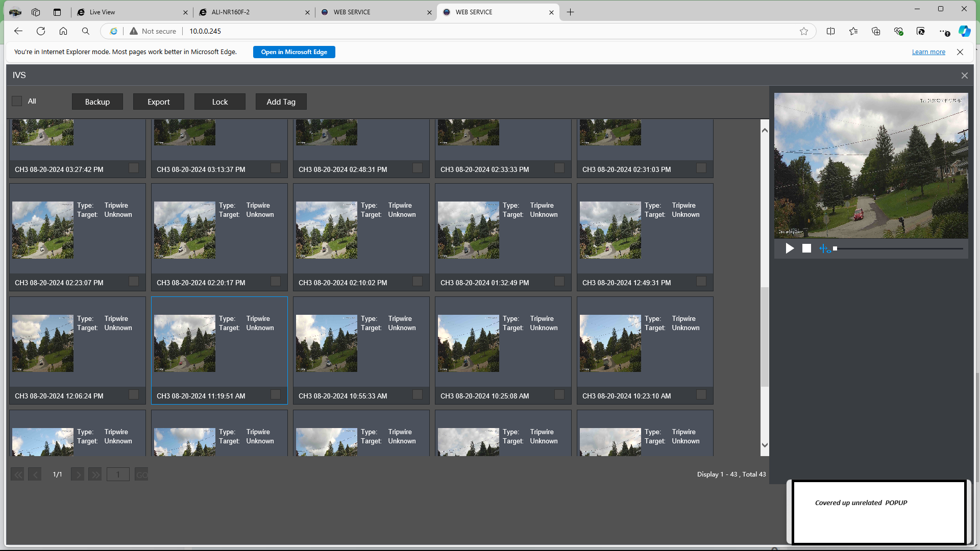Tick checkbox for 02:23:07 PM event
980x551 pixels.
134,281
